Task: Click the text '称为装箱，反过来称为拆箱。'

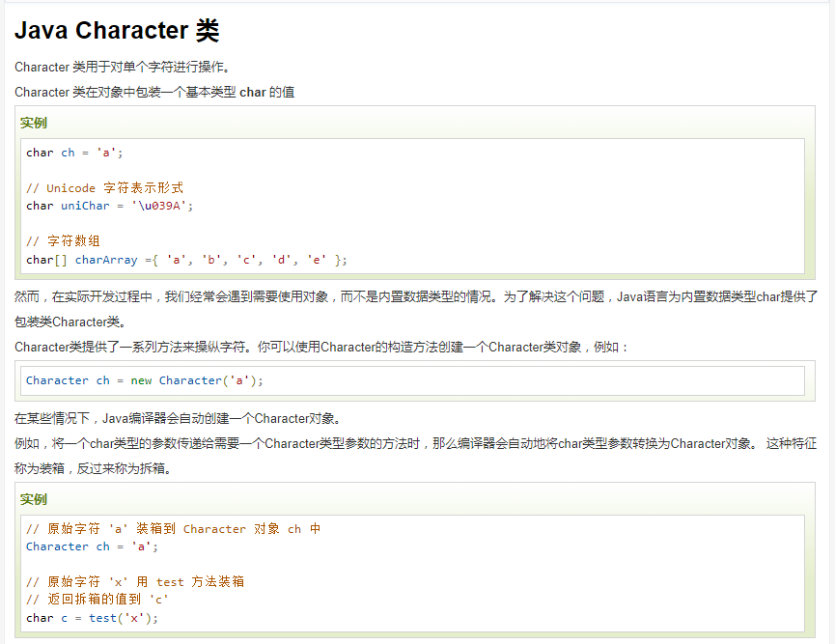Action: pyautogui.click(x=93, y=468)
